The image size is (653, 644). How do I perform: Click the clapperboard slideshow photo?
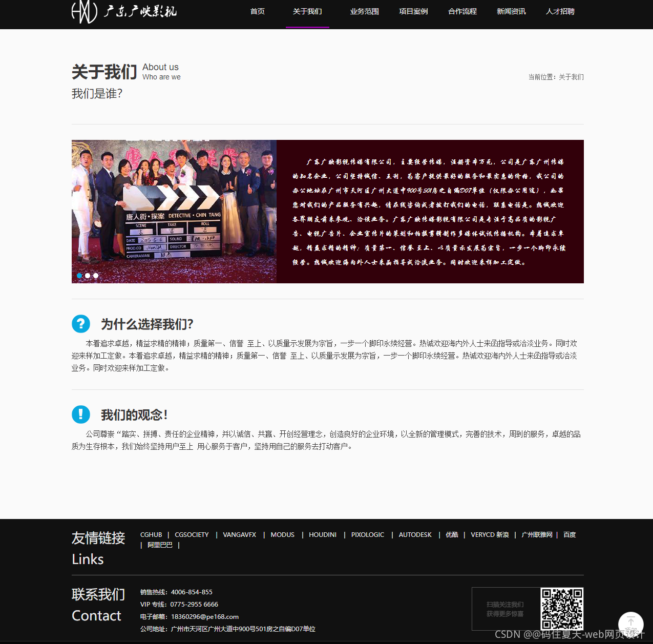coord(174,212)
